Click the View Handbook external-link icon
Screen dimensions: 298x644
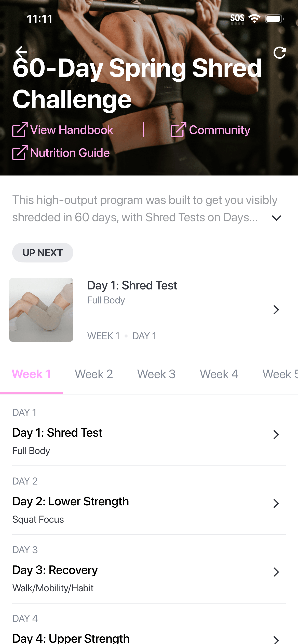(x=20, y=130)
